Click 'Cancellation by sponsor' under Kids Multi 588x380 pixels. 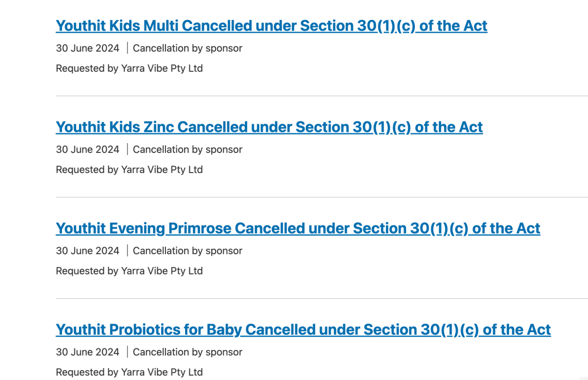(187, 48)
